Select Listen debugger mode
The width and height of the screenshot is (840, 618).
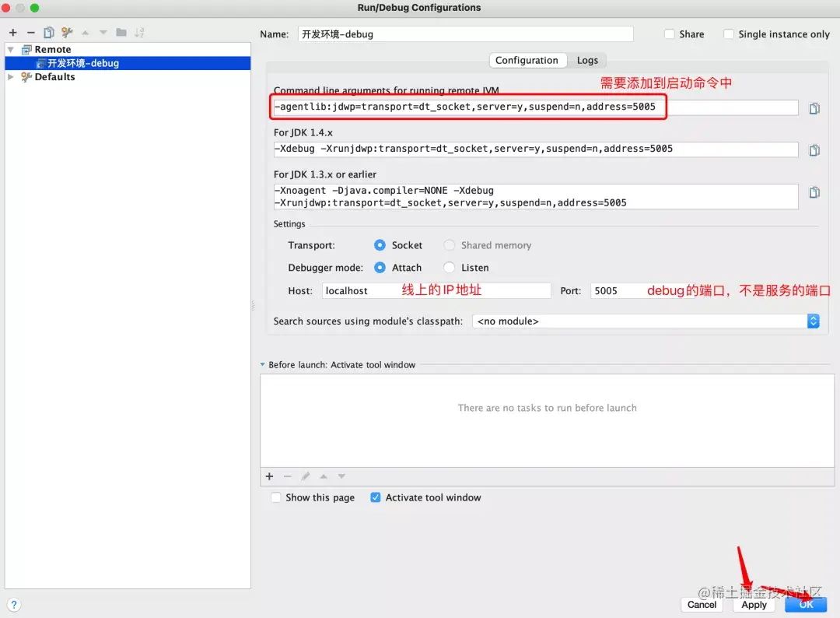450,267
